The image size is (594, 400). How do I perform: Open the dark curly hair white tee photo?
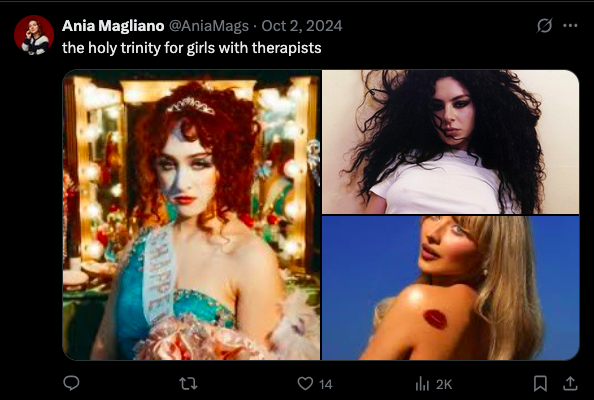[x=450, y=142]
